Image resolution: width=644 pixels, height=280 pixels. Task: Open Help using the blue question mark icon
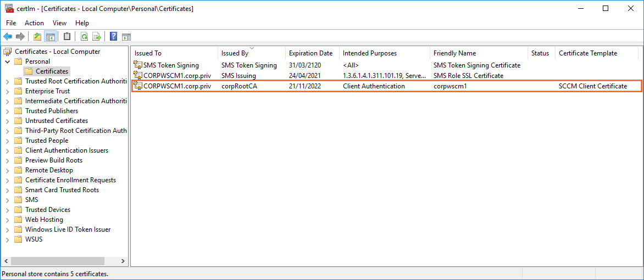(x=113, y=37)
